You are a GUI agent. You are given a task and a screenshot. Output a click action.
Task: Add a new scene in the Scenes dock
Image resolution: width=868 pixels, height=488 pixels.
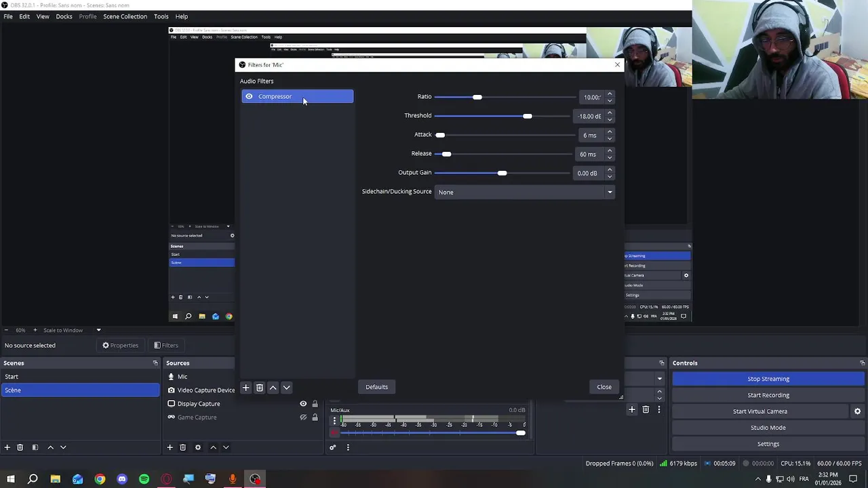coord(7,447)
